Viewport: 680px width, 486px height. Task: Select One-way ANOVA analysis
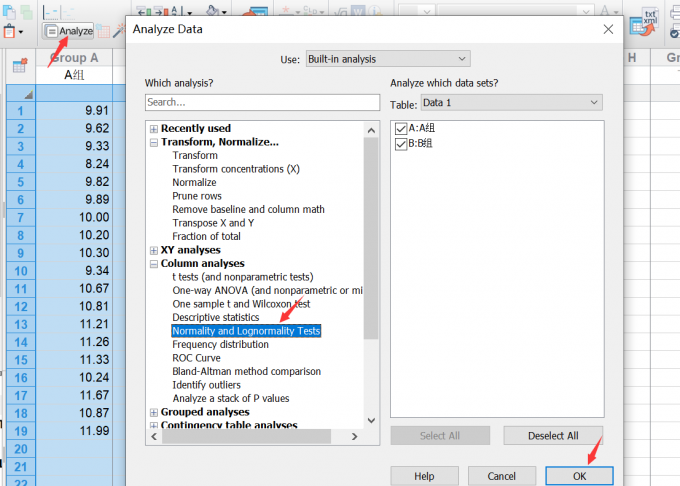click(267, 290)
